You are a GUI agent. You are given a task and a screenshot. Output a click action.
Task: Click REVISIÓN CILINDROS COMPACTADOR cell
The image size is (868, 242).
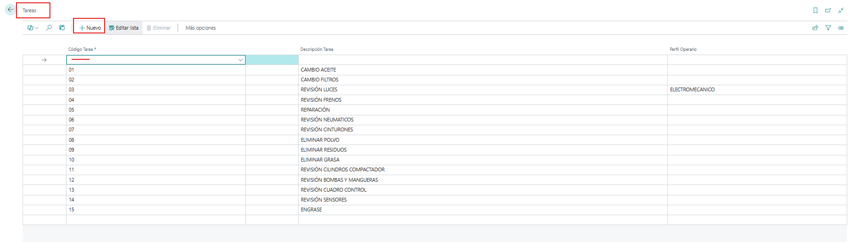tap(483, 169)
